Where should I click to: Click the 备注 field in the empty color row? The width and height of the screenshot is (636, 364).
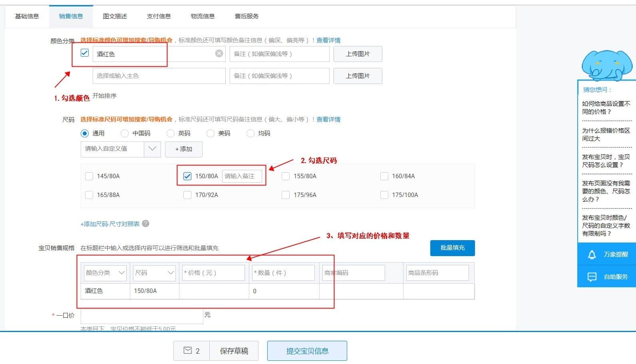pos(280,76)
